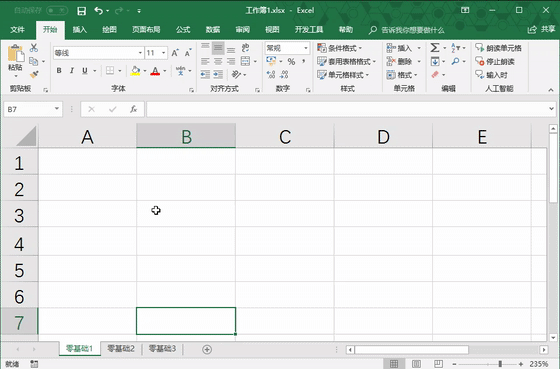Click the Copy icon in clipboard group
This screenshot has width=560, height=369.
[x=34, y=61]
